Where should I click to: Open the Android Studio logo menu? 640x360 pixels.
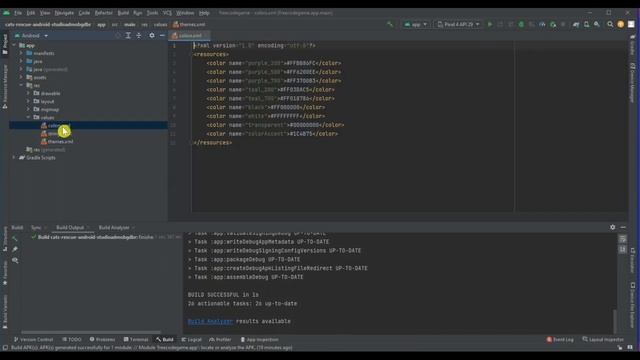(6, 13)
